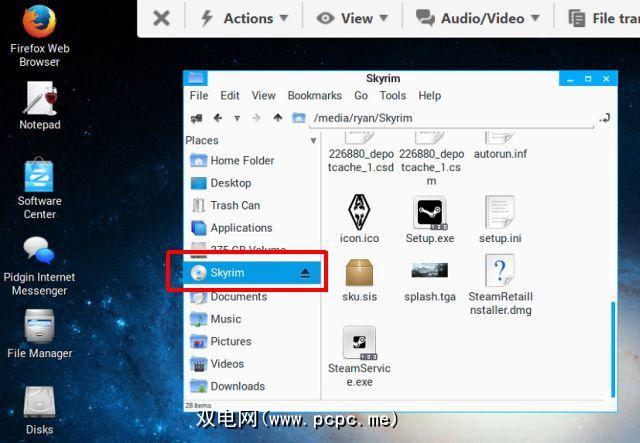Open Applications in Places

252,228
